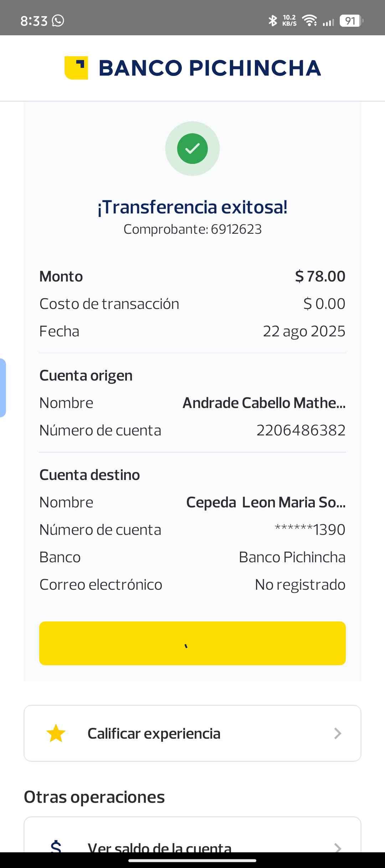The width and height of the screenshot is (385, 868).
Task: Tap the bottom navigation gesture bar
Action: tap(192, 861)
